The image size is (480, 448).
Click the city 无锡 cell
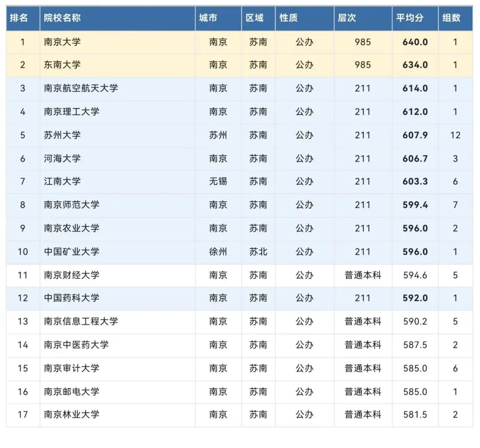(x=218, y=182)
